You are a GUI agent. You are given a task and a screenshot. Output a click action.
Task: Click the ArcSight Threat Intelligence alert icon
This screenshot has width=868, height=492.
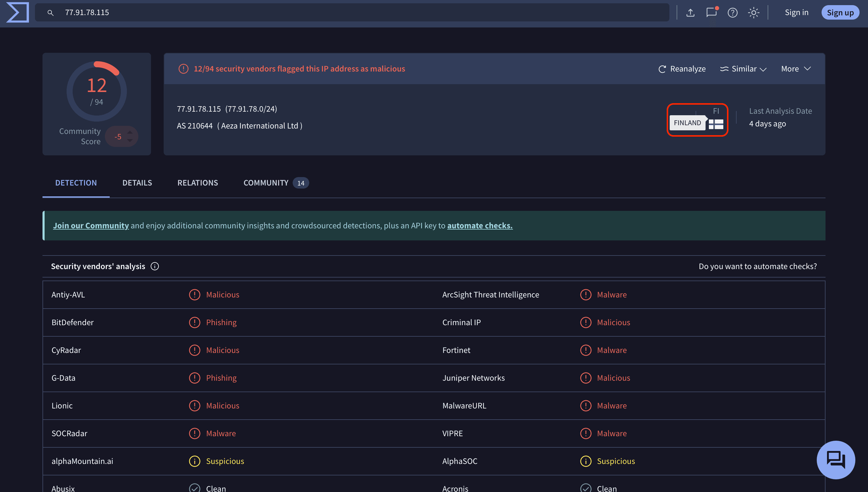pos(585,295)
